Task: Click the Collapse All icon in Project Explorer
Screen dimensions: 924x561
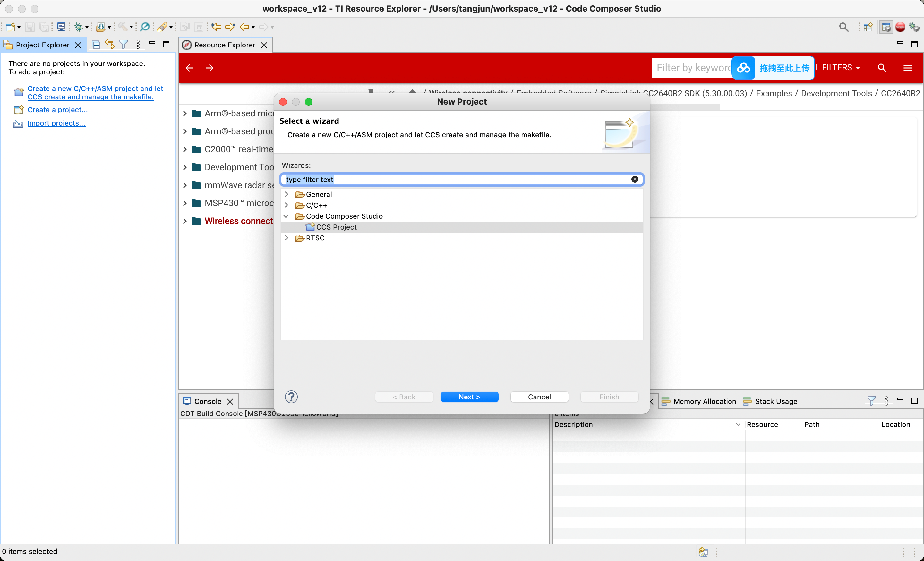Action: [96, 45]
